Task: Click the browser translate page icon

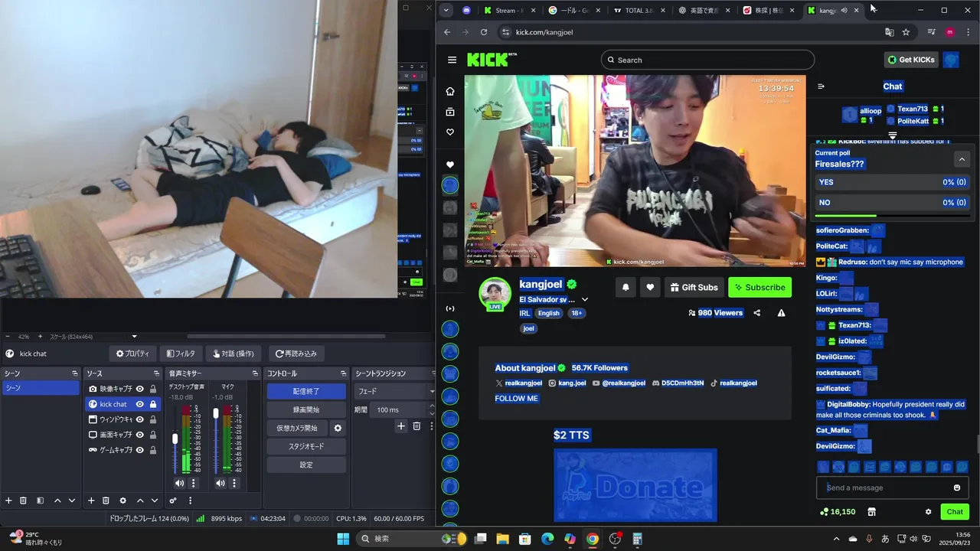Action: pos(889,32)
